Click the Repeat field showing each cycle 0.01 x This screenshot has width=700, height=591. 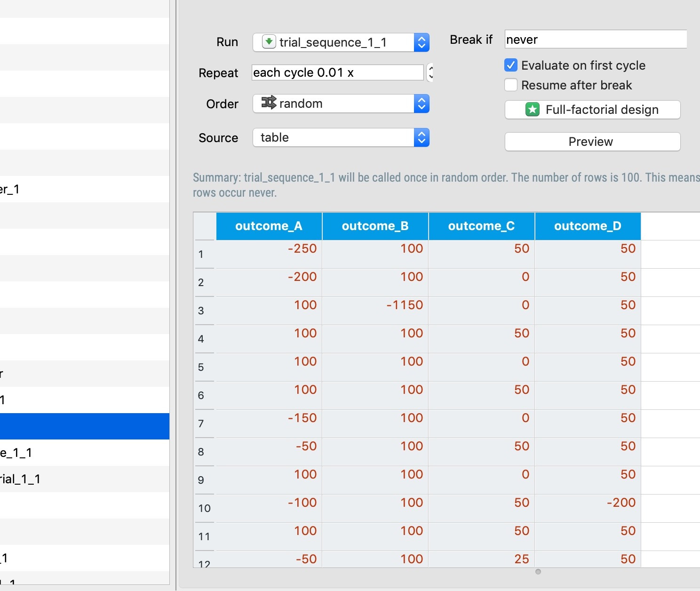tap(337, 72)
